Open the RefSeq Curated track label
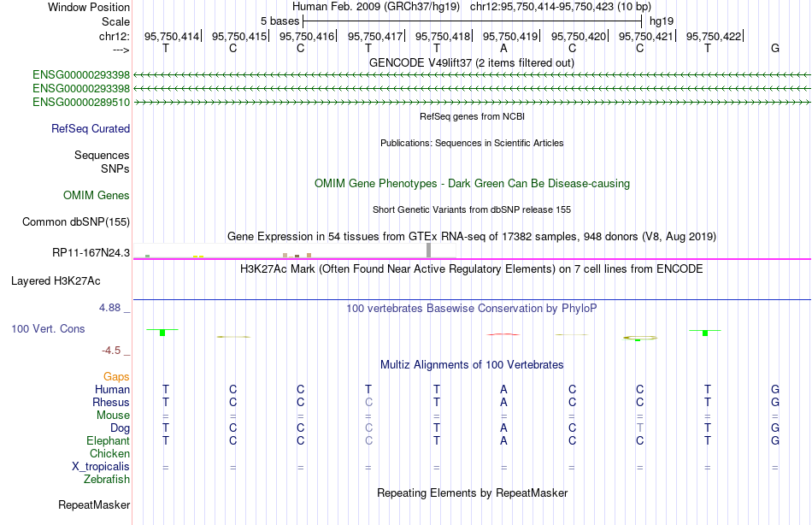The image size is (812, 525). coord(91,128)
